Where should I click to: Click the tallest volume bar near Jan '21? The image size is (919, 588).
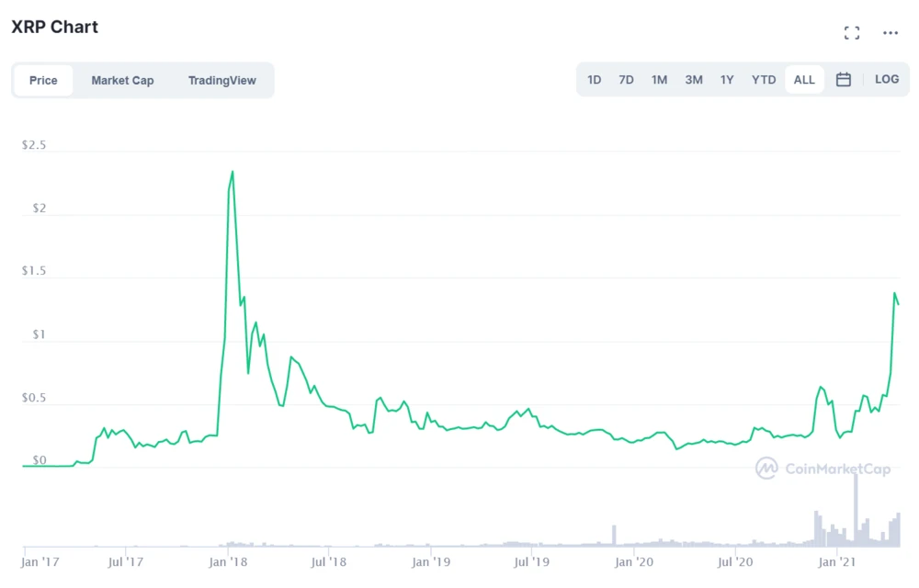coord(856,511)
